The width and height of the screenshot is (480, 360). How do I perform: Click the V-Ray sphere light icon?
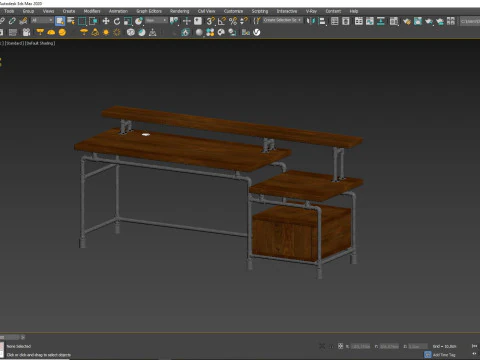pos(62,32)
